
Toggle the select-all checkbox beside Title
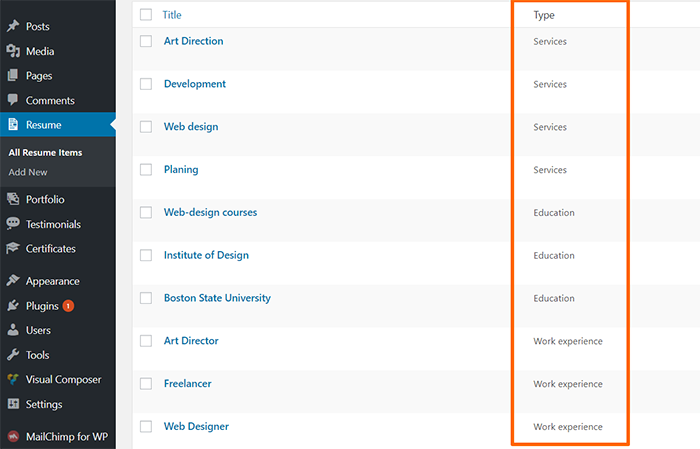point(146,15)
